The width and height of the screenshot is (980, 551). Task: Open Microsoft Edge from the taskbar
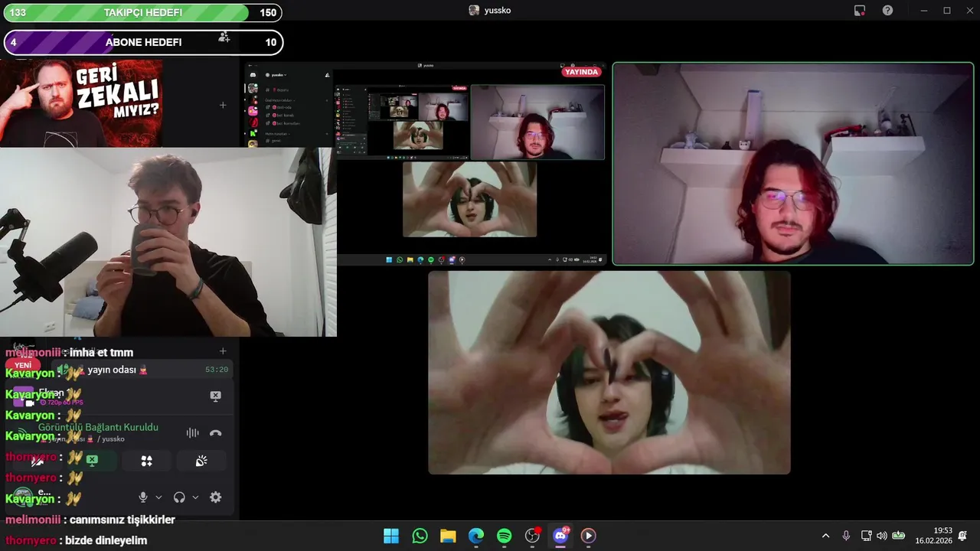click(476, 536)
